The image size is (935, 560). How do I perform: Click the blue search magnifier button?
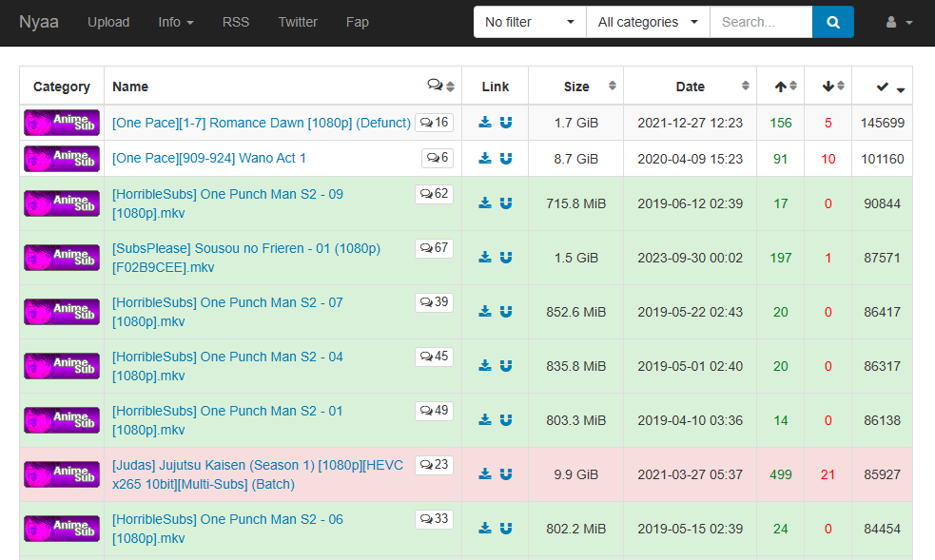click(833, 22)
